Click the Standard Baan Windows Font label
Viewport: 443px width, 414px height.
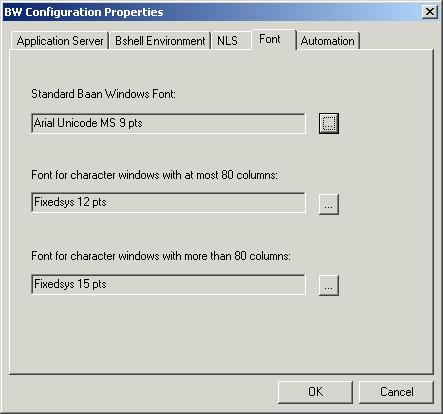click(x=103, y=94)
